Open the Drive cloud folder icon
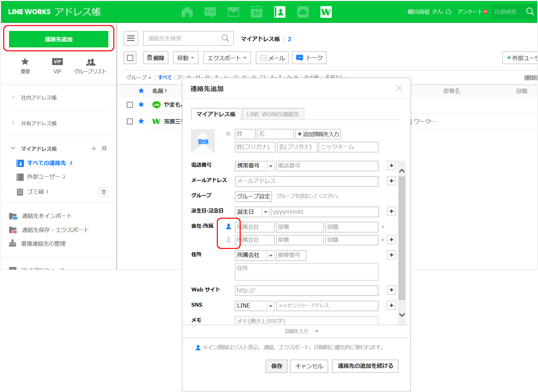 [x=303, y=12]
